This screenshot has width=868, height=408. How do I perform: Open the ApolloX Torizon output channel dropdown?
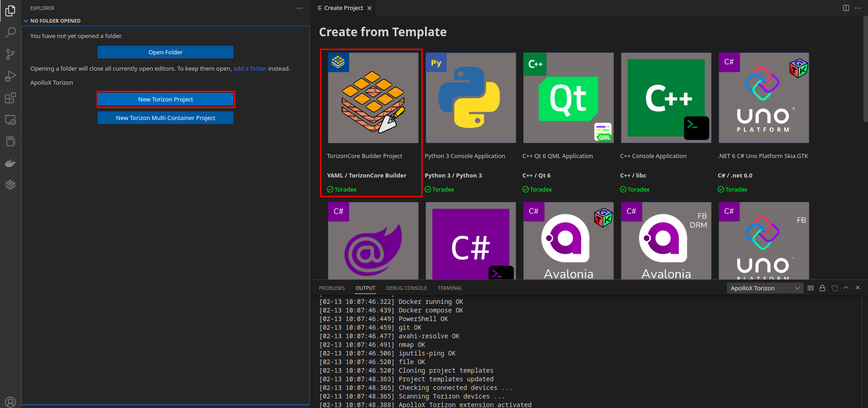click(x=765, y=288)
